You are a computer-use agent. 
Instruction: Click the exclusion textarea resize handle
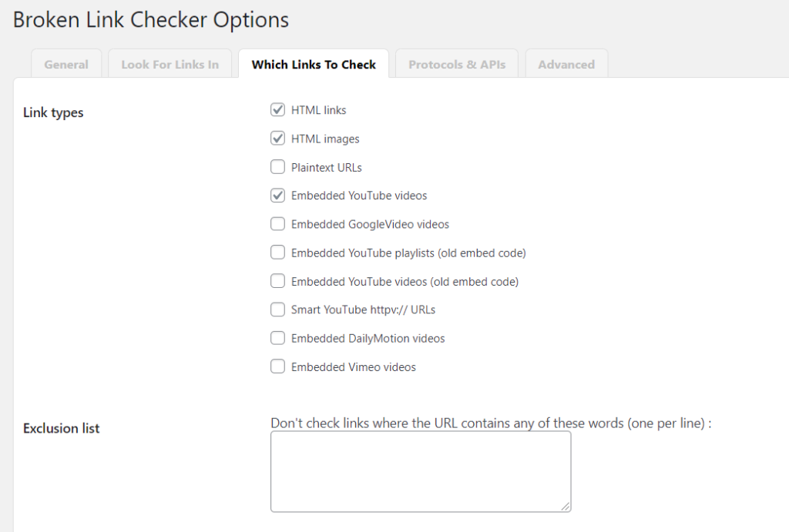566,507
